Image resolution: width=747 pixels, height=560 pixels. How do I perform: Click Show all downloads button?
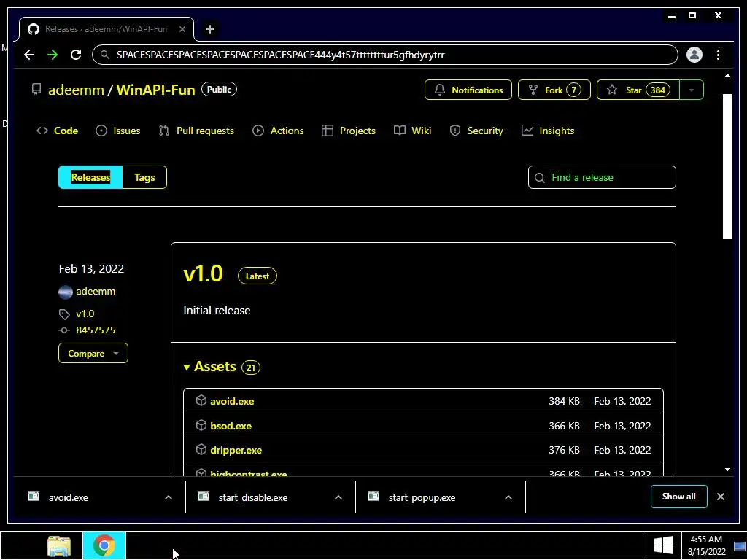click(679, 497)
